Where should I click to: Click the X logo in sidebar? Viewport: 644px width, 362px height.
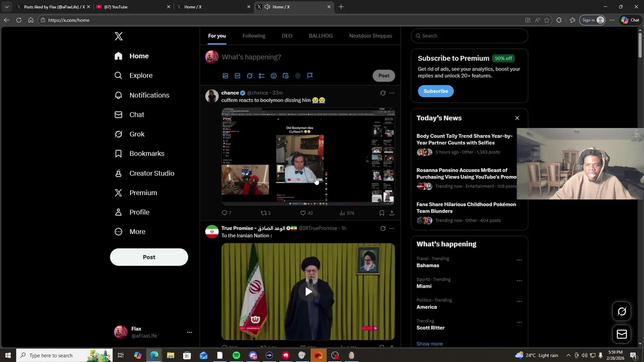119,36
